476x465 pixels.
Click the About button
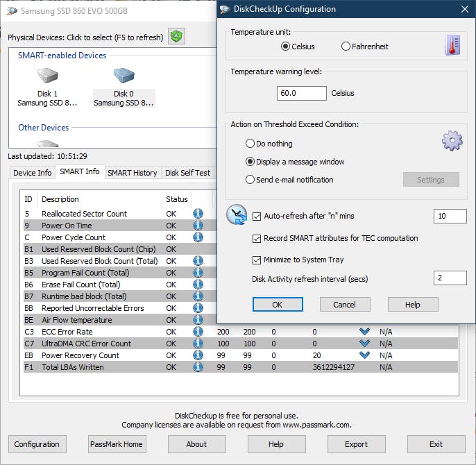pos(197,444)
